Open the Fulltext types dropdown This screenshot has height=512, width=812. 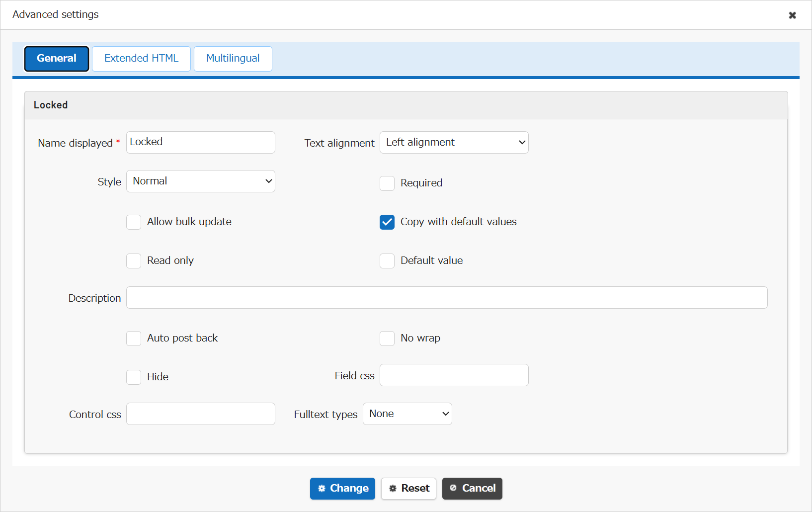(x=407, y=414)
